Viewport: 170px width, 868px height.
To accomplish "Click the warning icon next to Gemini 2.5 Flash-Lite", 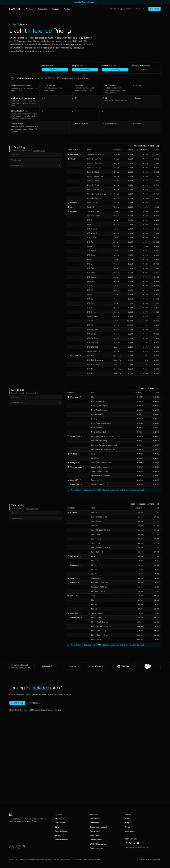I will tap(105, 194).
